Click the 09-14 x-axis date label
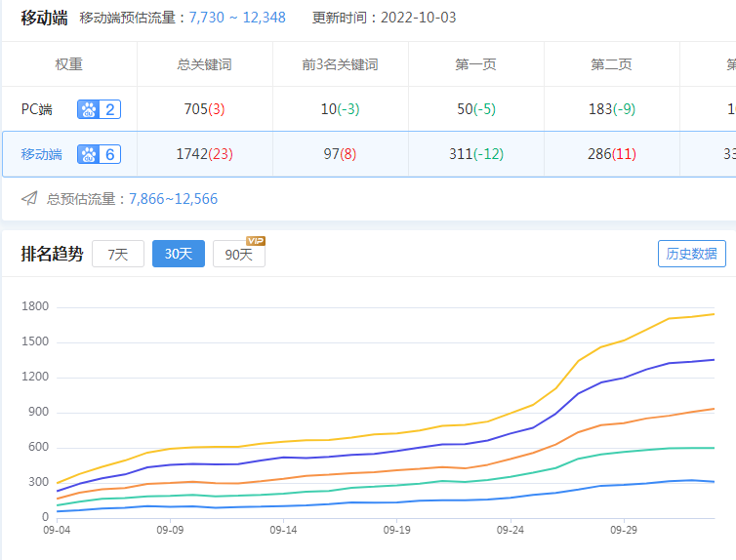736x560 pixels. (x=283, y=530)
